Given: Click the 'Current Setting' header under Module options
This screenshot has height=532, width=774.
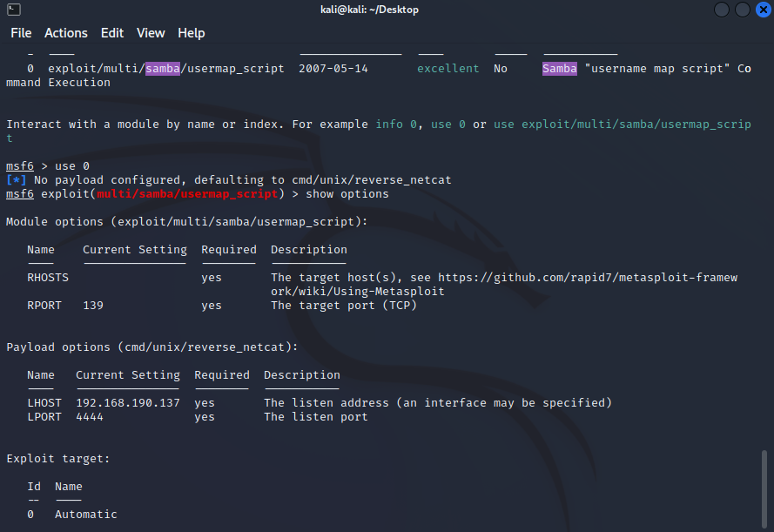Looking at the screenshot, I should pyautogui.click(x=135, y=250).
